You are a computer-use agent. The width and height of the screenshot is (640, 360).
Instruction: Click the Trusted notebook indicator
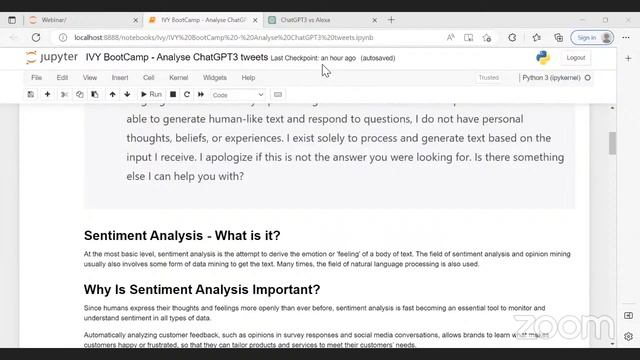point(489,78)
